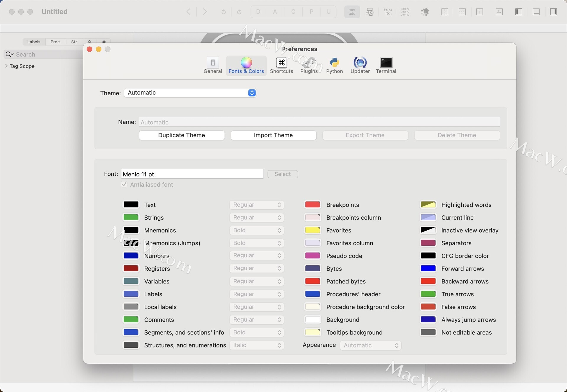The height and width of the screenshot is (392, 567).
Task: Toggle the bottom panel icon
Action: coord(536,12)
